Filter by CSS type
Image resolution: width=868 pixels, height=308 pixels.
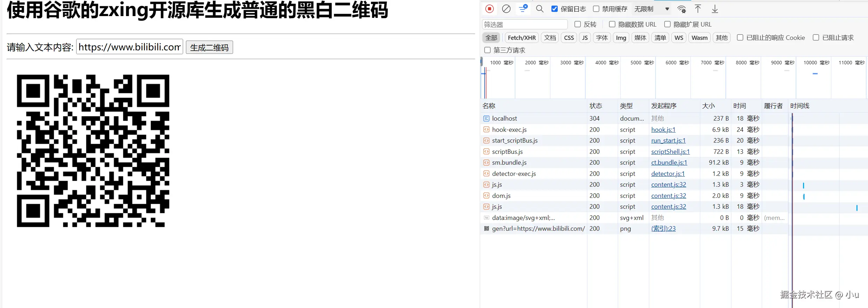click(569, 38)
